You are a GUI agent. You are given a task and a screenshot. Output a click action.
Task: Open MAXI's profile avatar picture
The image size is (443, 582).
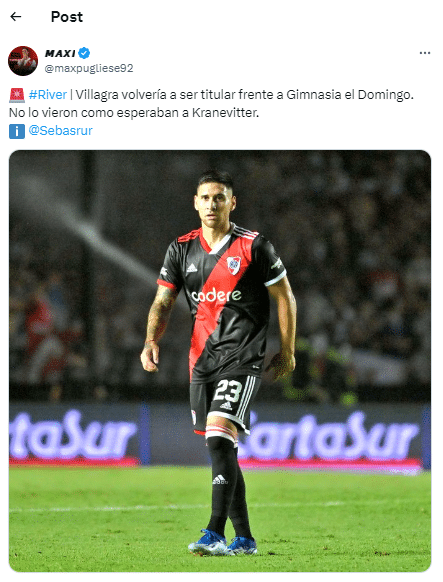point(23,61)
